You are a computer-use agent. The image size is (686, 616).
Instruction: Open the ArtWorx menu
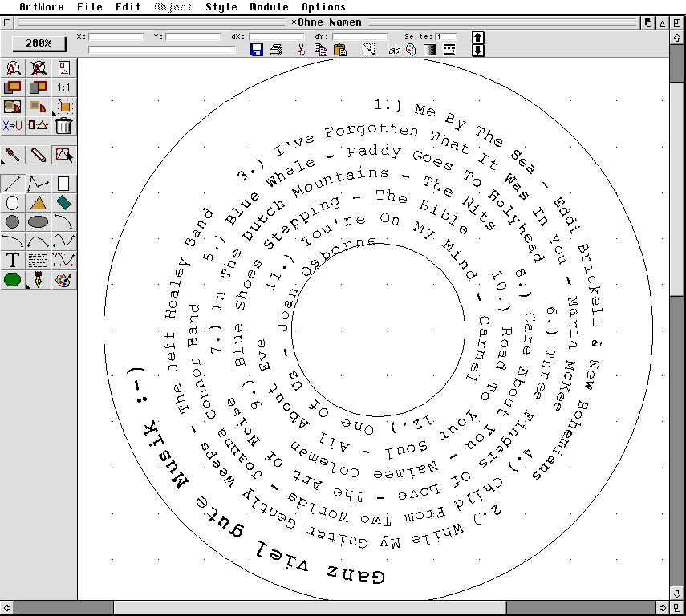pyautogui.click(x=42, y=7)
